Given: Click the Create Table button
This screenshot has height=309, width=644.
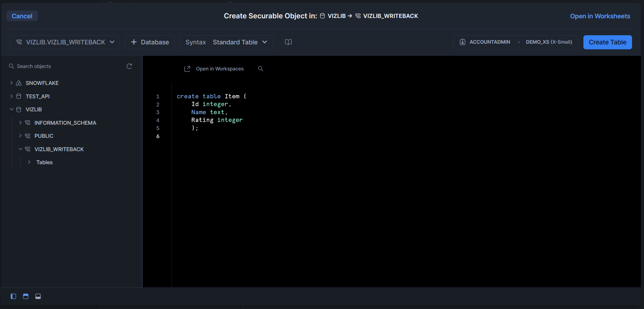Looking at the screenshot, I should (x=607, y=42).
